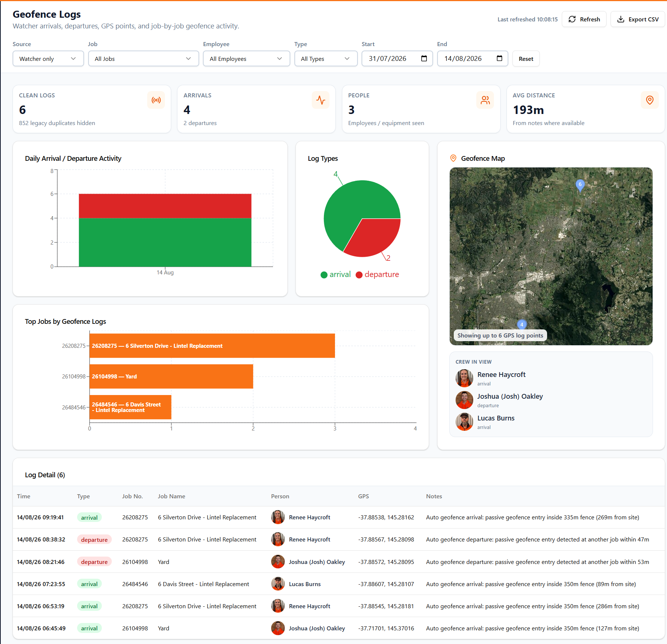This screenshot has height=644, width=667.
Task: Click the activity pulse icon on Arrivals card
Action: point(321,100)
